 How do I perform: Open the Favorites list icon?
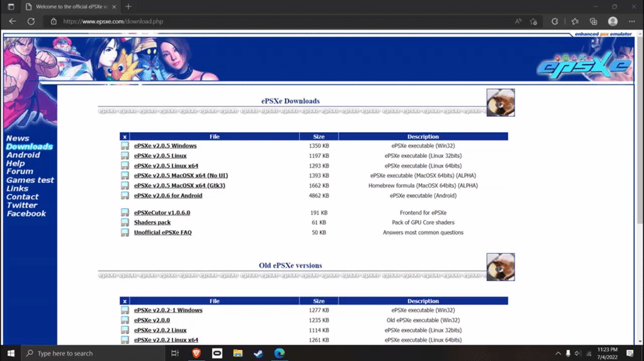(x=575, y=21)
